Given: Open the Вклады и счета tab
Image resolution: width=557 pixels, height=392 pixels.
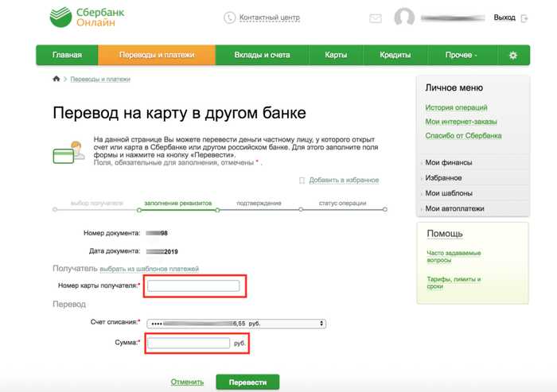Looking at the screenshot, I should pos(262,55).
